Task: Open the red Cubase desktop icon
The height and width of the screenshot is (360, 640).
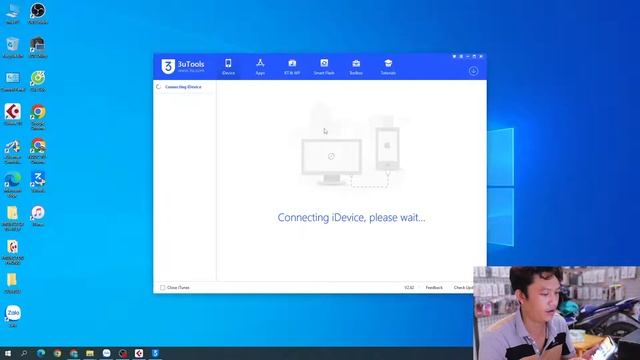Action: pos(13,115)
